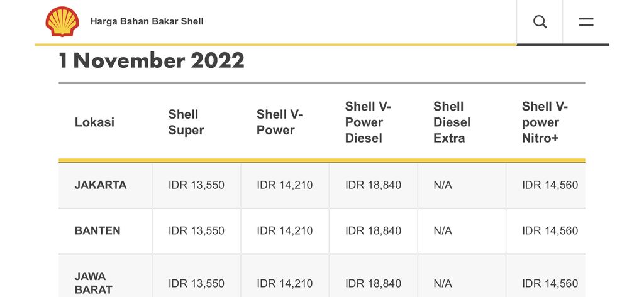
Task: Click the Shell V-Power column header
Action: 279,122
